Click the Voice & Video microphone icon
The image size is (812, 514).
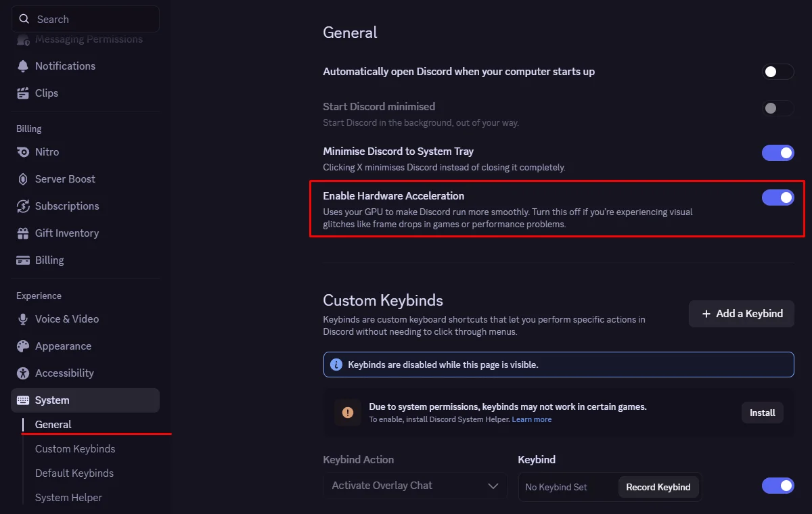pos(24,319)
